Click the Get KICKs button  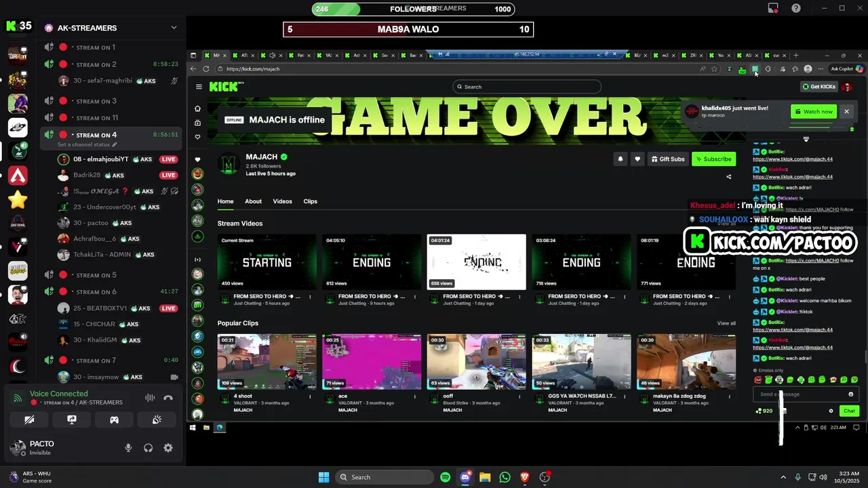(x=819, y=87)
